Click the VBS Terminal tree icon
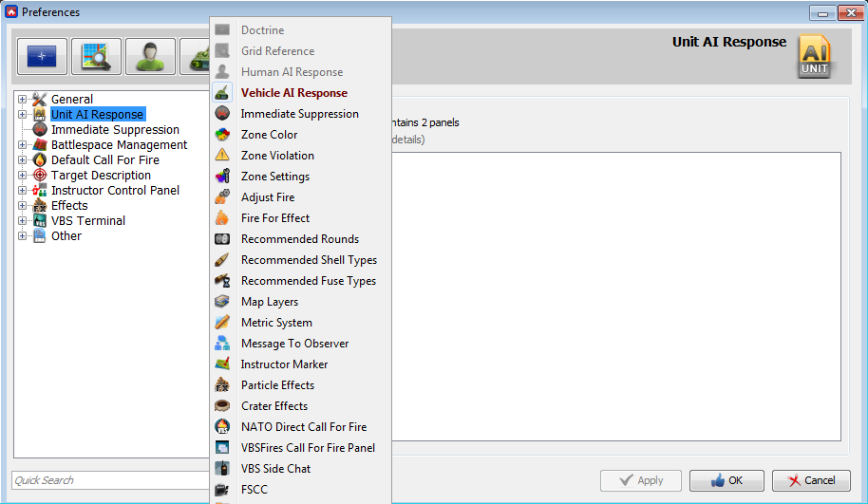Screen dimensions: 868x504 [x=39, y=221]
